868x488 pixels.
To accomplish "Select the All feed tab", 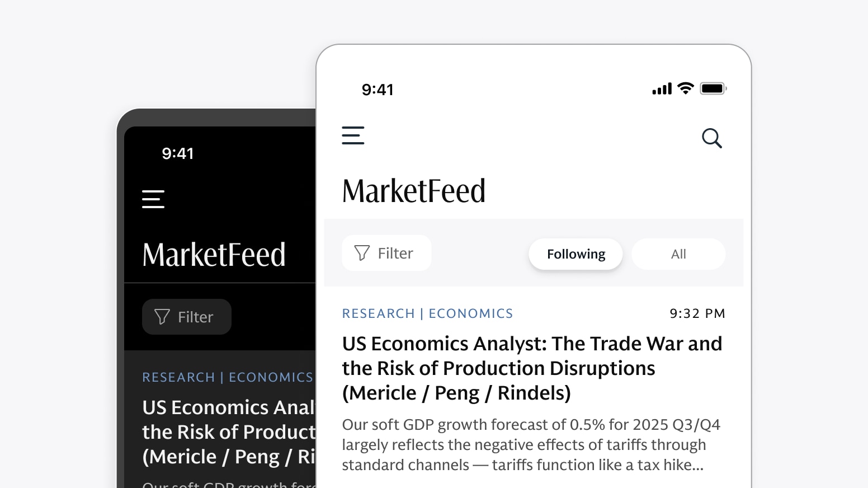I will point(678,254).
